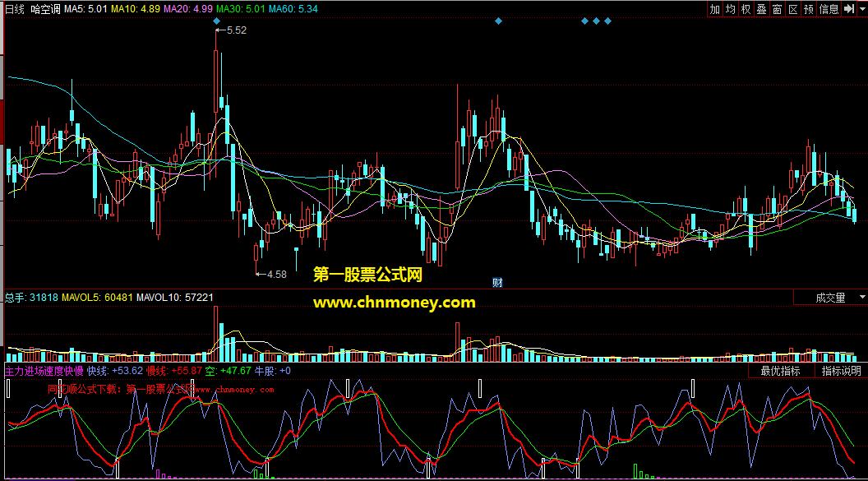Click the 总手: 31818 volume label
This screenshot has height=481, width=868.
click(31, 298)
